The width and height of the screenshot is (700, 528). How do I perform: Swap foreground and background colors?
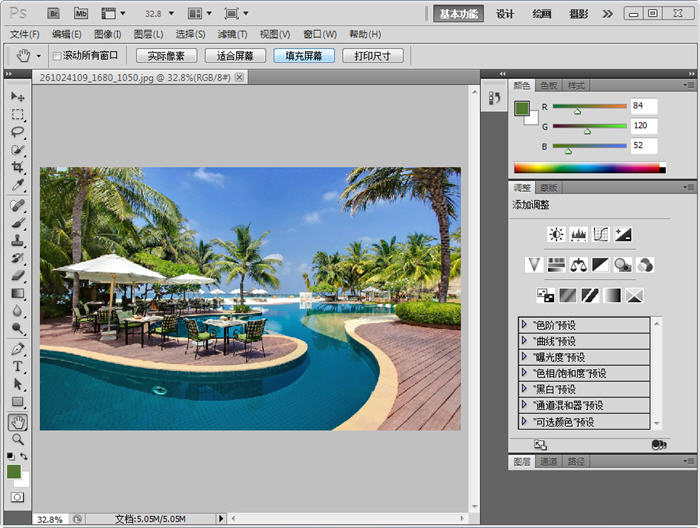pyautogui.click(x=25, y=456)
